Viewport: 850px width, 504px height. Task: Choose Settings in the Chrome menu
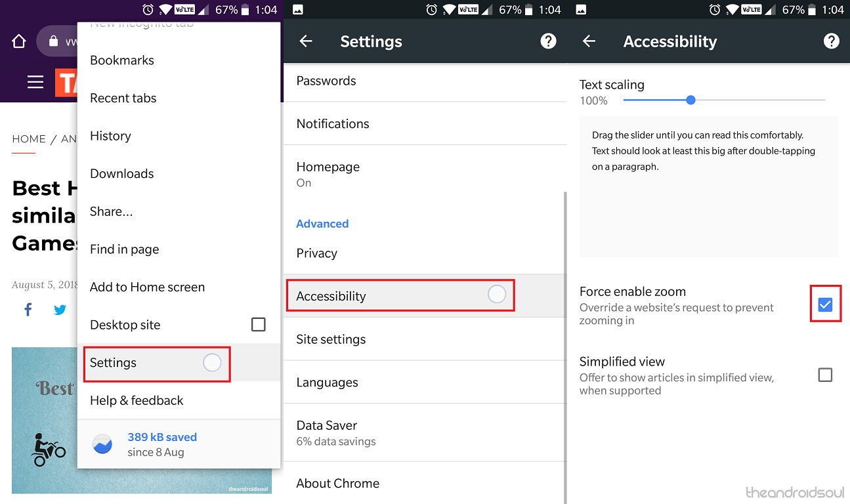(x=114, y=363)
